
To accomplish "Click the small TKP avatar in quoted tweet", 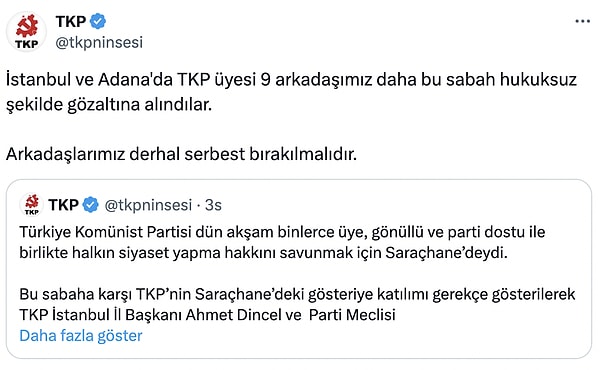I will [x=32, y=205].
